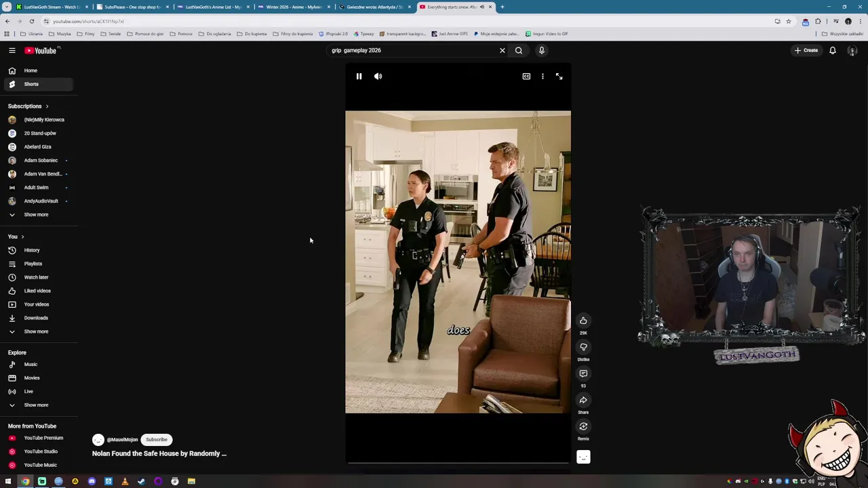The height and width of the screenshot is (488, 868).
Task: Open the YouTube account avatar menu
Action: [x=852, y=51]
